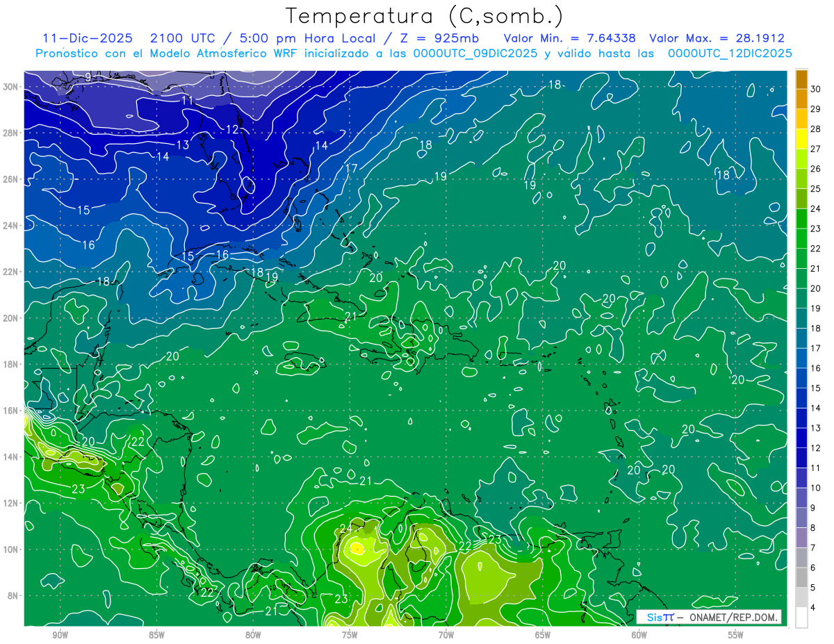Click the "80W" longitude axis label

(x=253, y=635)
